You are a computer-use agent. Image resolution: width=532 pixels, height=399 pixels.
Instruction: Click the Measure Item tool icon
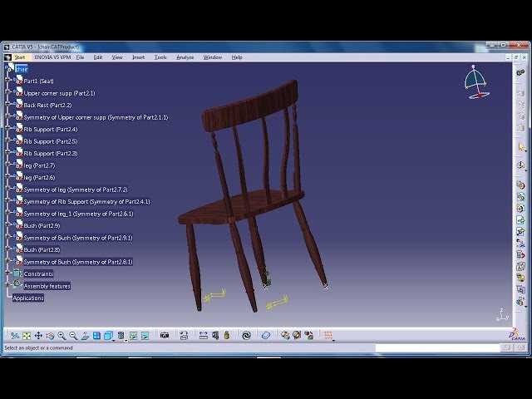pos(215,336)
